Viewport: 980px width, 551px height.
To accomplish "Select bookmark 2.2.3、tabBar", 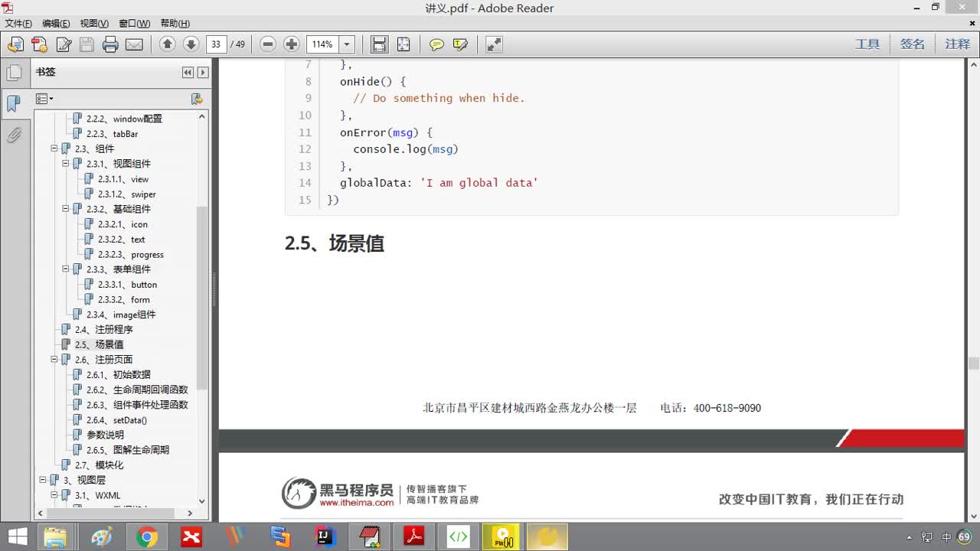I will click(x=112, y=134).
